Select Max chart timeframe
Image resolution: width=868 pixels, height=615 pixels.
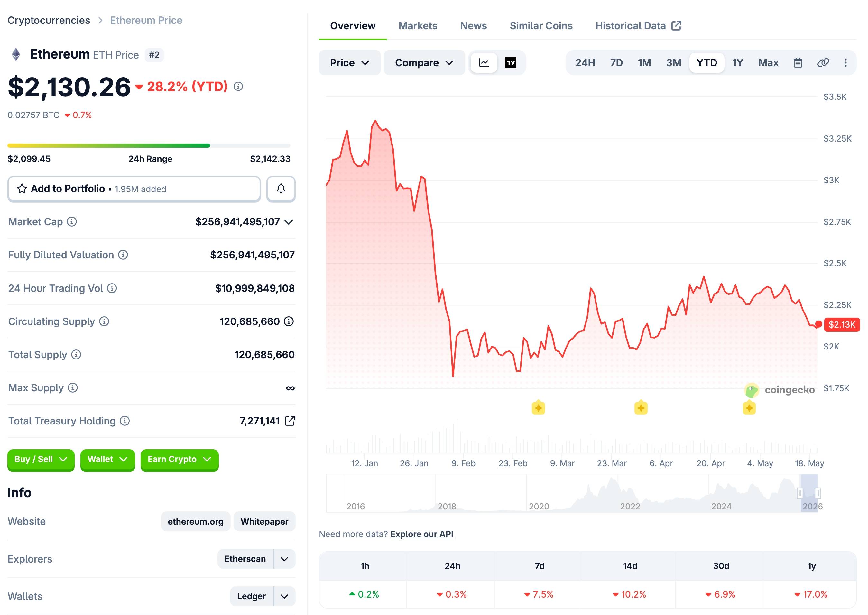coord(768,62)
